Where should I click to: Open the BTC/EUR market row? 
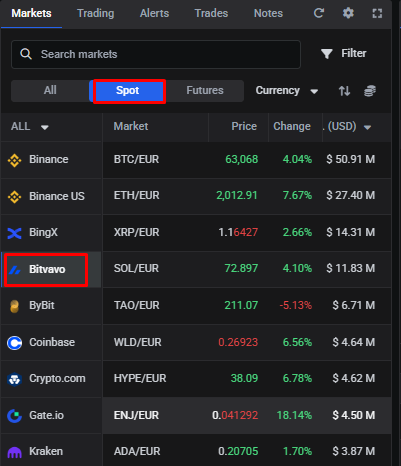pos(247,160)
